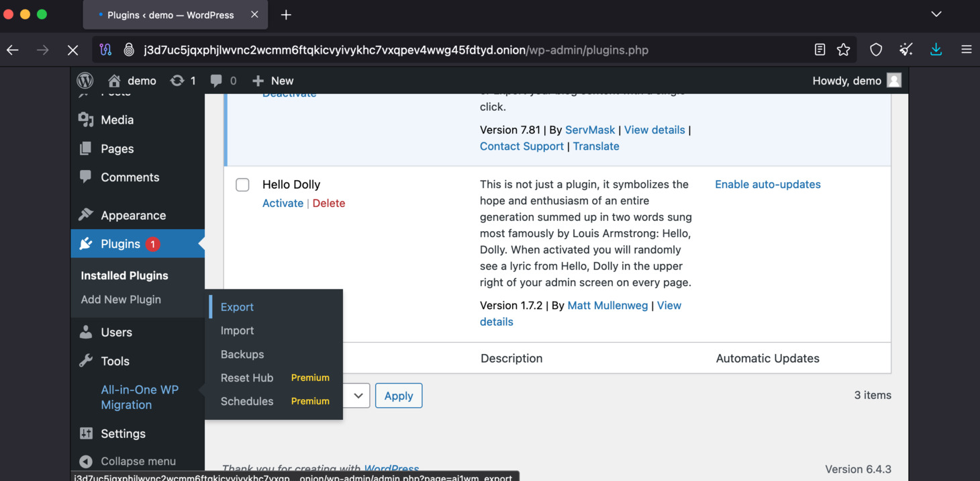Image resolution: width=980 pixels, height=481 pixels.
Task: Bookmark this page with star icon
Action: pos(844,50)
